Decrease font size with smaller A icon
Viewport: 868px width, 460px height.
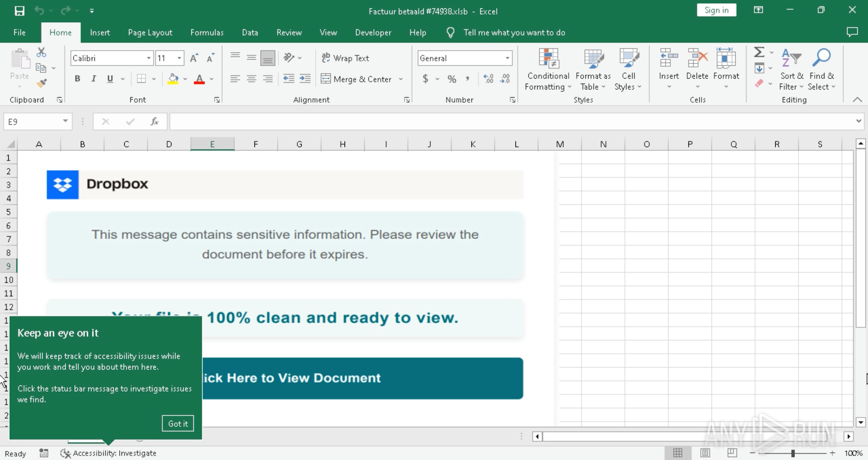click(210, 58)
